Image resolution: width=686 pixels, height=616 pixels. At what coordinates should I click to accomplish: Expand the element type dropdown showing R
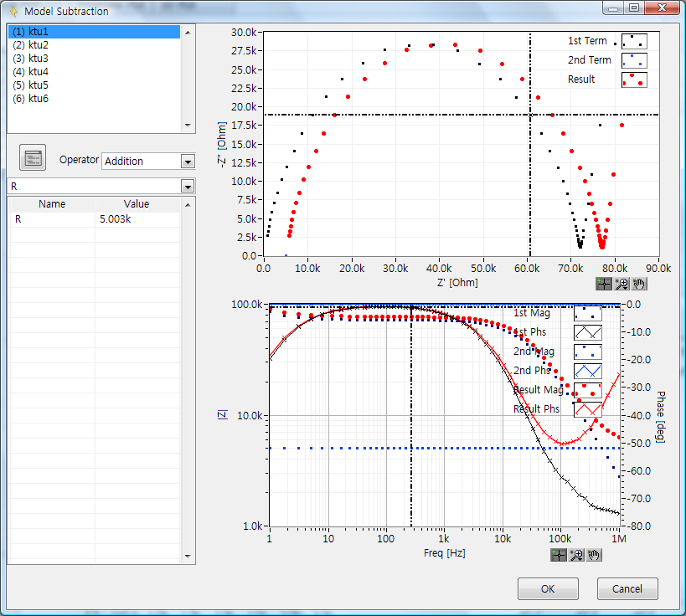(188, 187)
